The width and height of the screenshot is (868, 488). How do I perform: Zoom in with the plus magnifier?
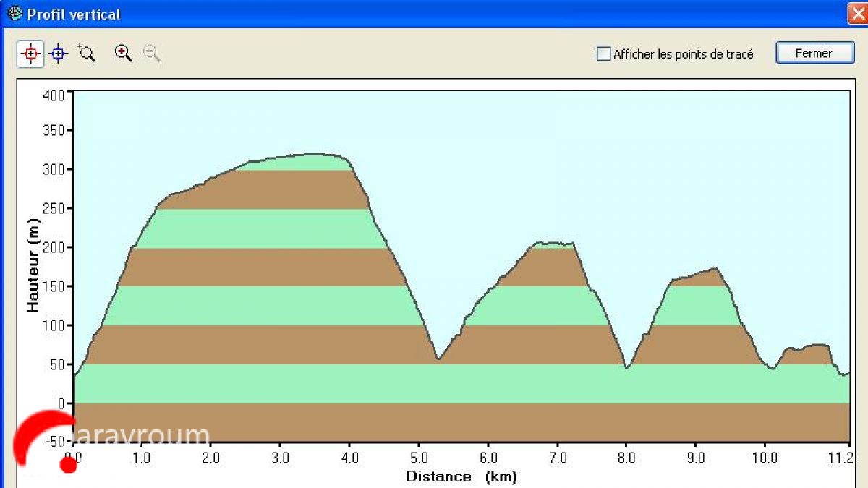click(124, 53)
